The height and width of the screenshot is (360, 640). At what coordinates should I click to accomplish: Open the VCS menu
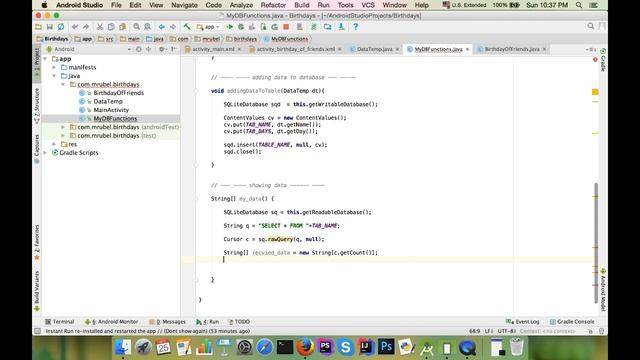point(368,5)
